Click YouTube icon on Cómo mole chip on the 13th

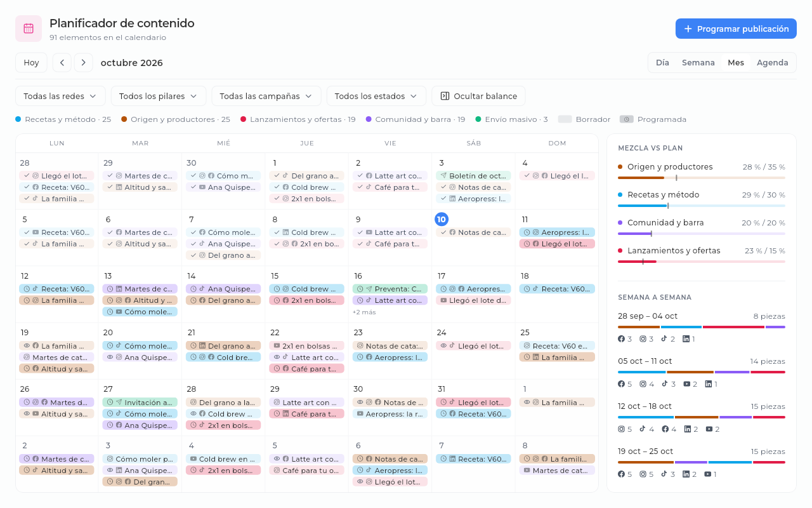click(x=119, y=312)
